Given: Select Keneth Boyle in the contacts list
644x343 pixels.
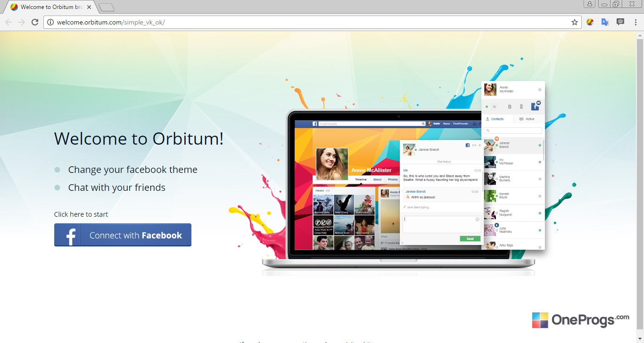Looking at the screenshot, I should (x=513, y=196).
